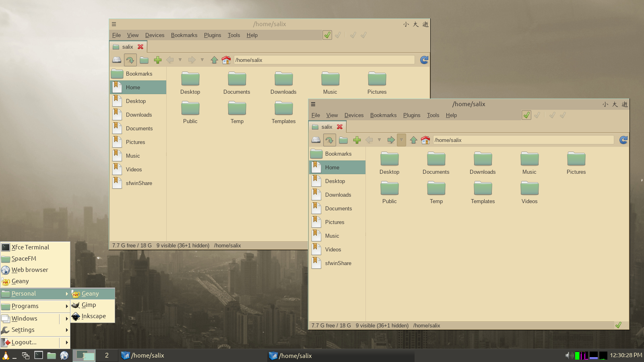Image resolution: width=644 pixels, height=362 pixels.
Task: Toggle panel 2 checkmark in front window
Action: [x=537, y=115]
